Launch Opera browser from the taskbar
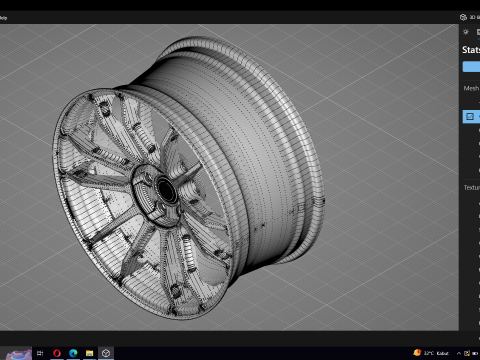480x360 pixels. pyautogui.click(x=57, y=353)
